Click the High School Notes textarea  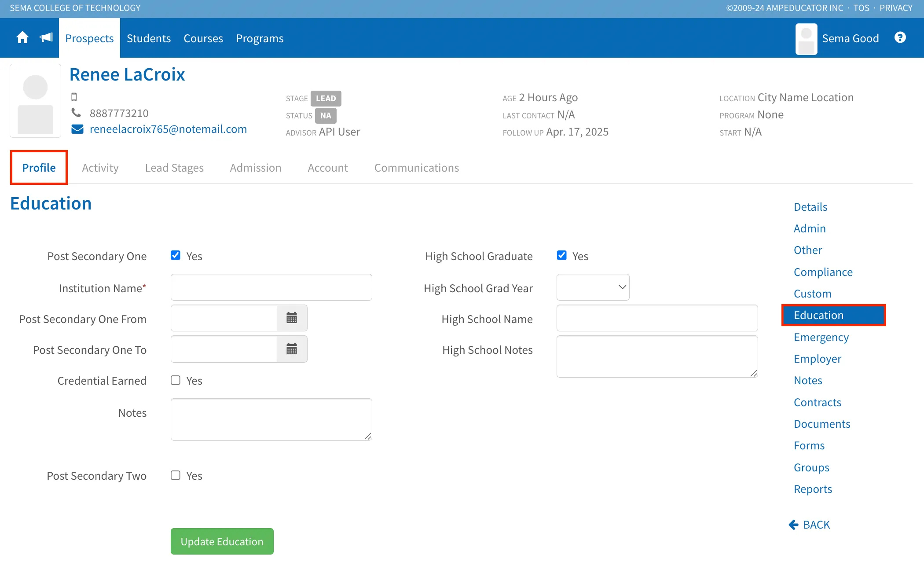(657, 357)
